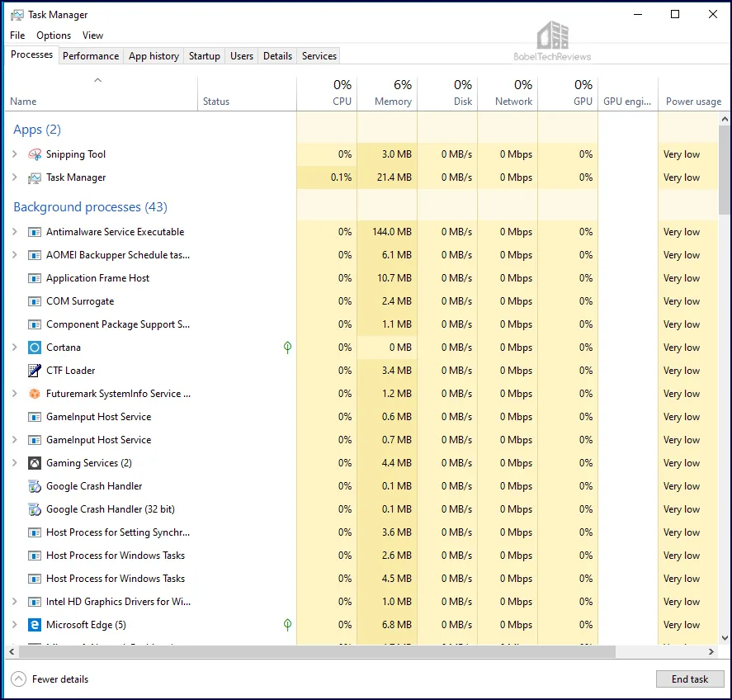Click the horizontal scrollbar thumb
732x700 pixels.
[x=314, y=652]
